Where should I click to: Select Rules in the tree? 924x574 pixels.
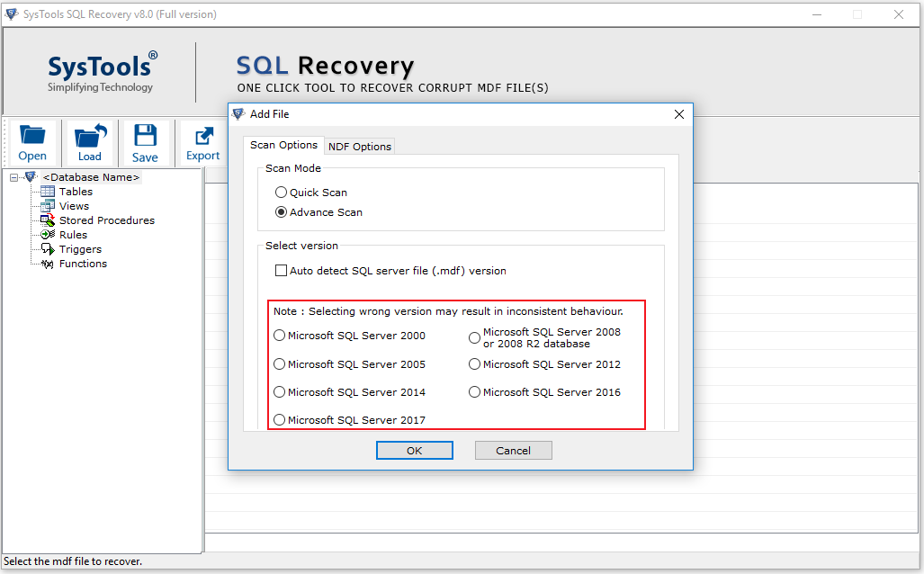click(x=73, y=235)
